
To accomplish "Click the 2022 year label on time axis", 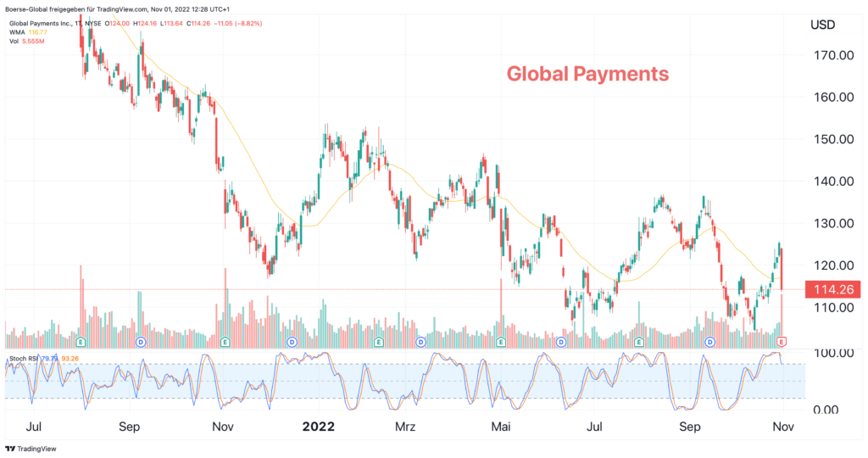I will (x=319, y=427).
